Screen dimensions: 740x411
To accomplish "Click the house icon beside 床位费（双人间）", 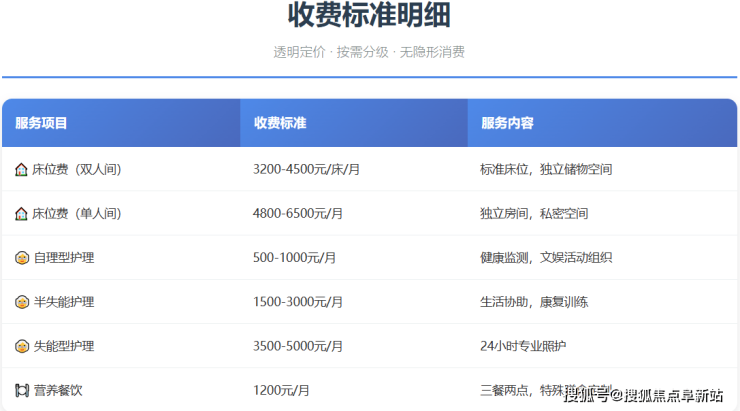I will coord(21,170).
